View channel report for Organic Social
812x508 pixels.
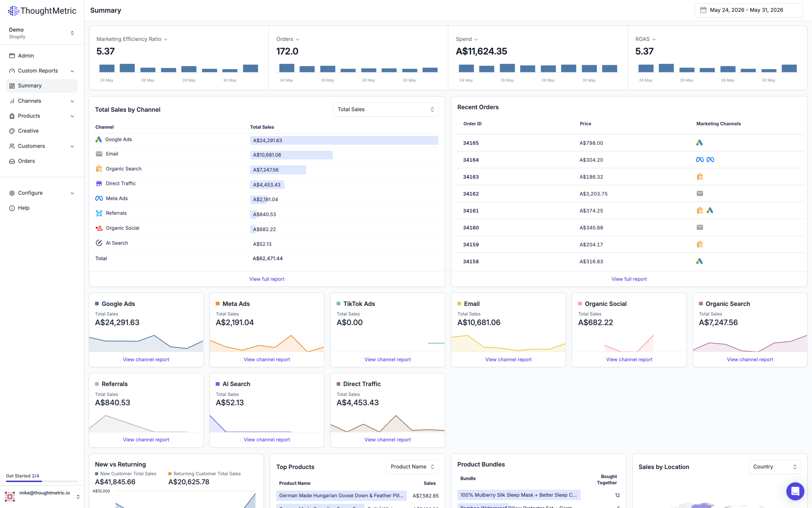click(629, 360)
